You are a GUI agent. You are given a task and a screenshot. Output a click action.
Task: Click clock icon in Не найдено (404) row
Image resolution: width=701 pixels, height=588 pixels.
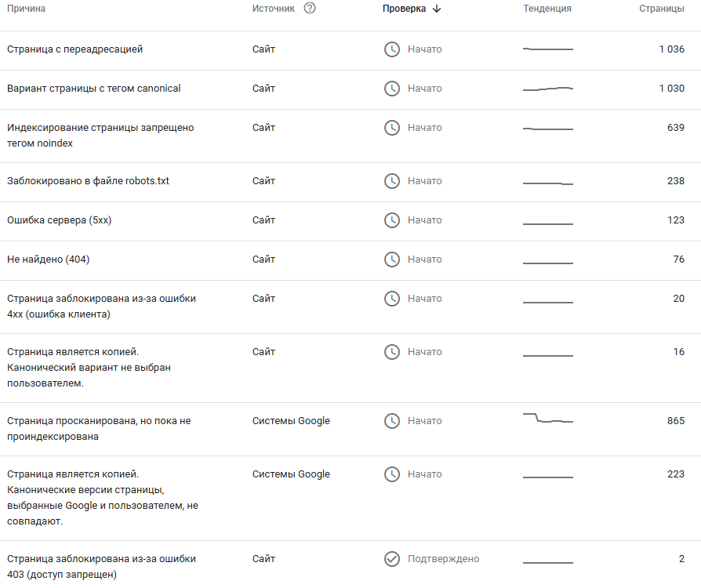click(391, 260)
